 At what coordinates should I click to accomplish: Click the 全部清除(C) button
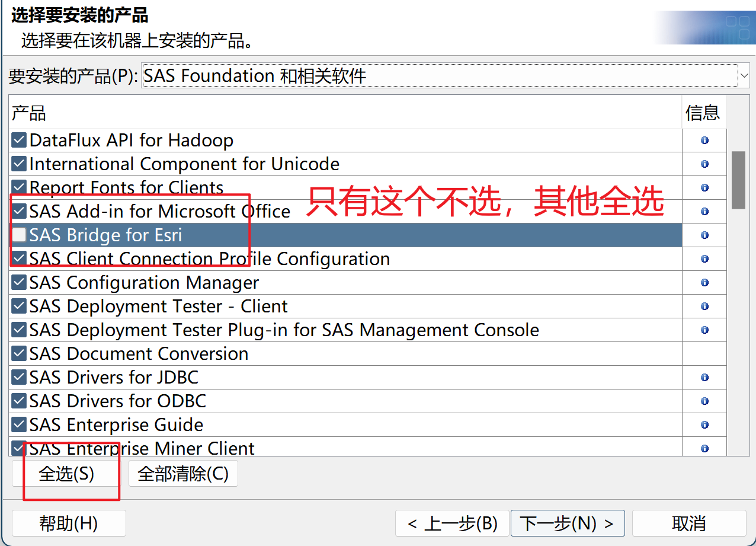[183, 474]
